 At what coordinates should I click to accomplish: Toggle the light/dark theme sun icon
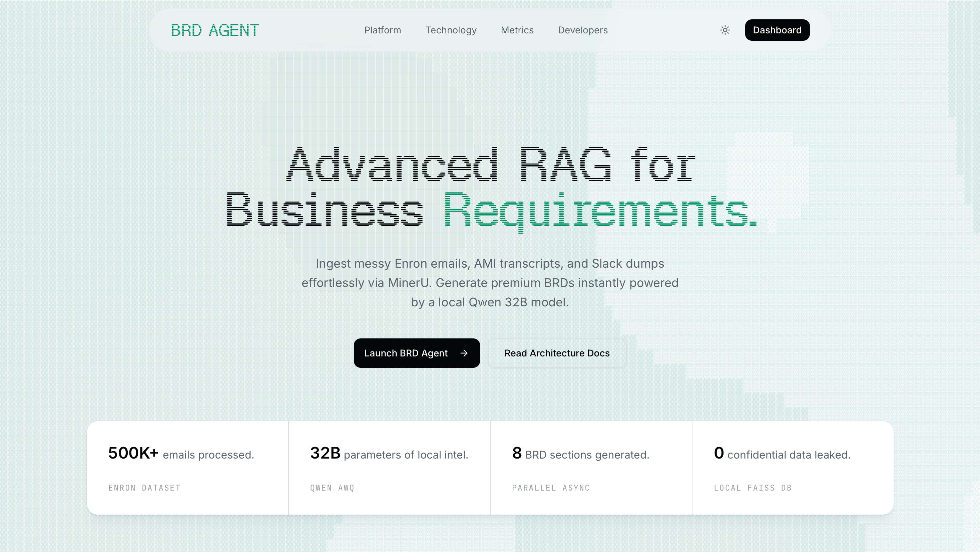point(725,30)
